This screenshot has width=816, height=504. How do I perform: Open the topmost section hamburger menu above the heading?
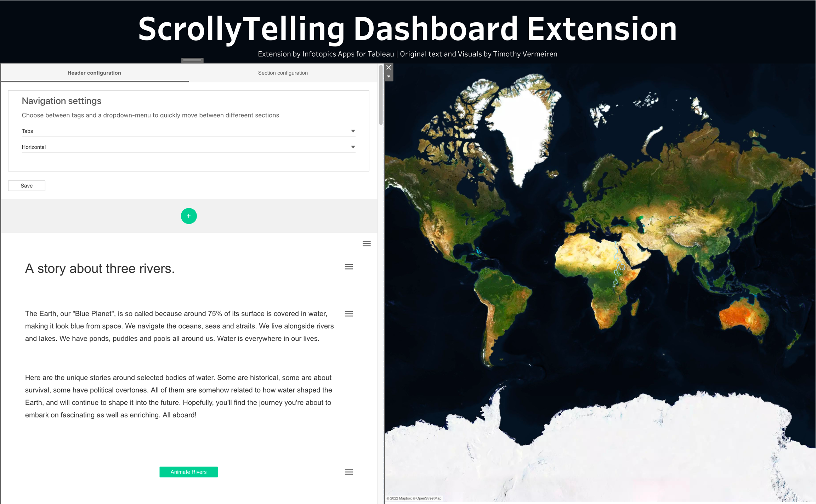pos(367,244)
